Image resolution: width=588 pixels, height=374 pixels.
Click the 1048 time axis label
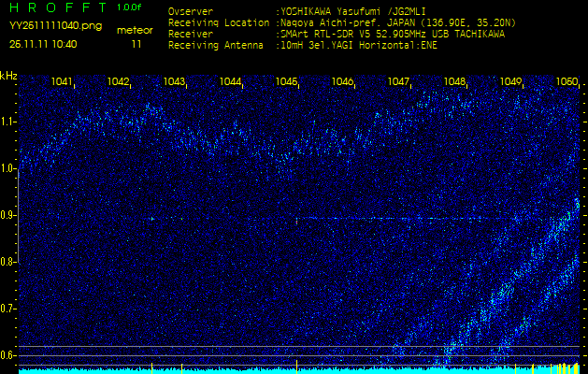(x=454, y=81)
